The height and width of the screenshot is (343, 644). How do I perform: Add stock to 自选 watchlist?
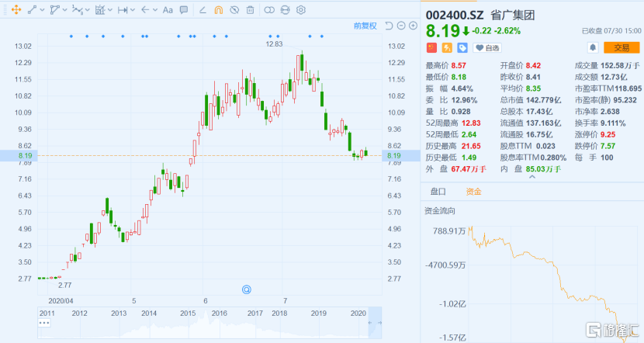click(x=487, y=47)
